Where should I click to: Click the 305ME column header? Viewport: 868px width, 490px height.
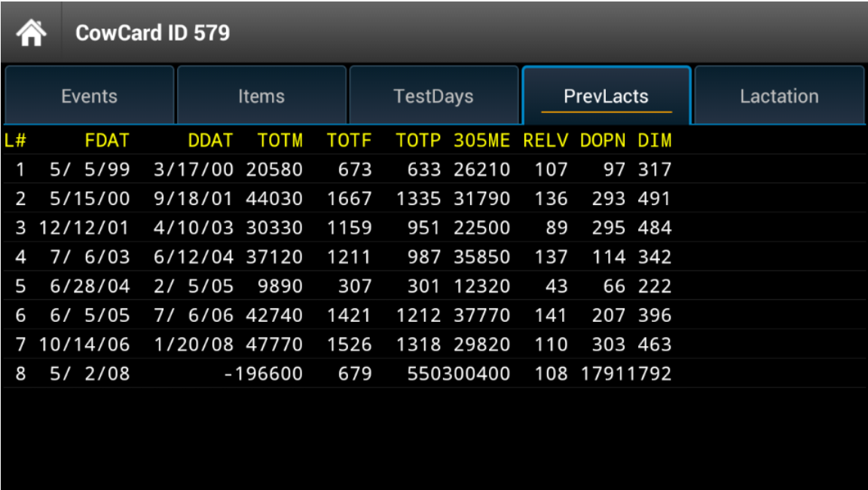coord(481,140)
